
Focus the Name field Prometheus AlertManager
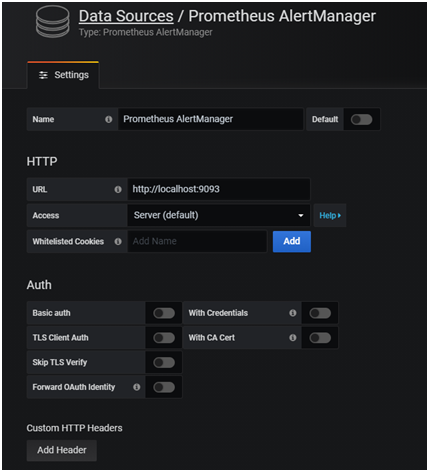[211, 119]
